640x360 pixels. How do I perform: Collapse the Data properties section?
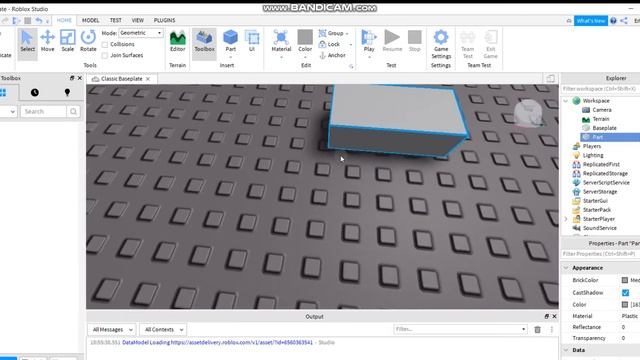(566, 350)
